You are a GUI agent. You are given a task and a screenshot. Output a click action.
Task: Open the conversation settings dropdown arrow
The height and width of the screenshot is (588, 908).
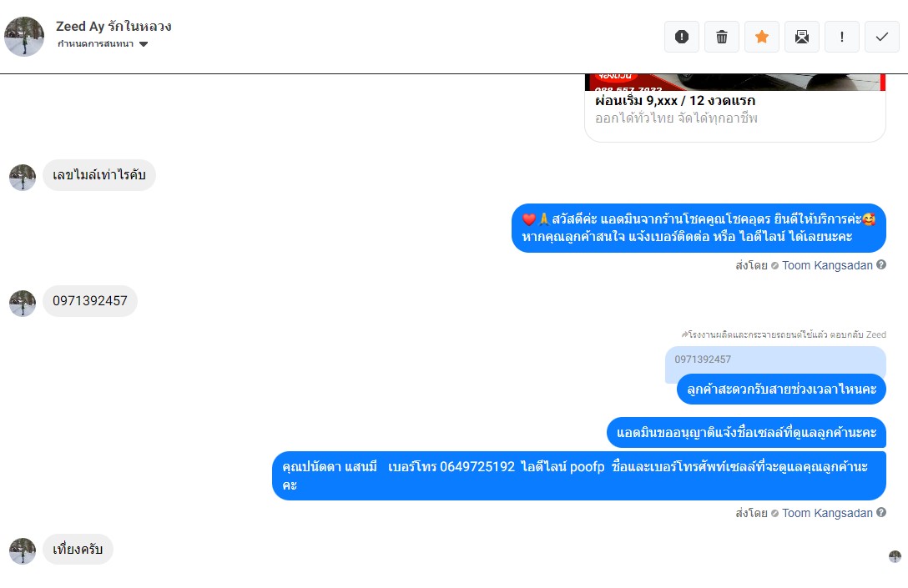[x=144, y=44]
